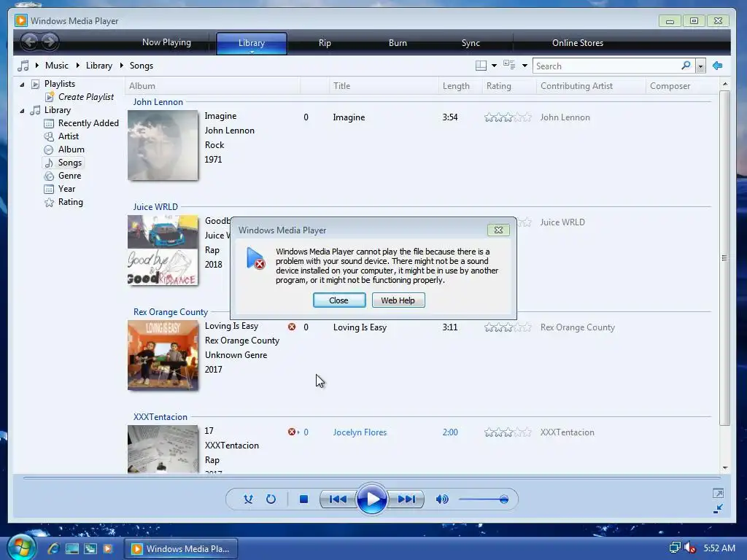747x560 pixels.
Task: Click the Switch Between Windows quick launch icon
Action: click(90, 548)
